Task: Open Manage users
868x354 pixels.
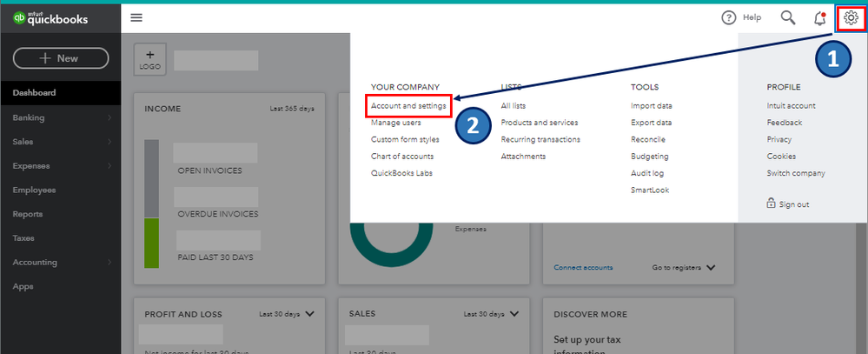Action: (396, 123)
